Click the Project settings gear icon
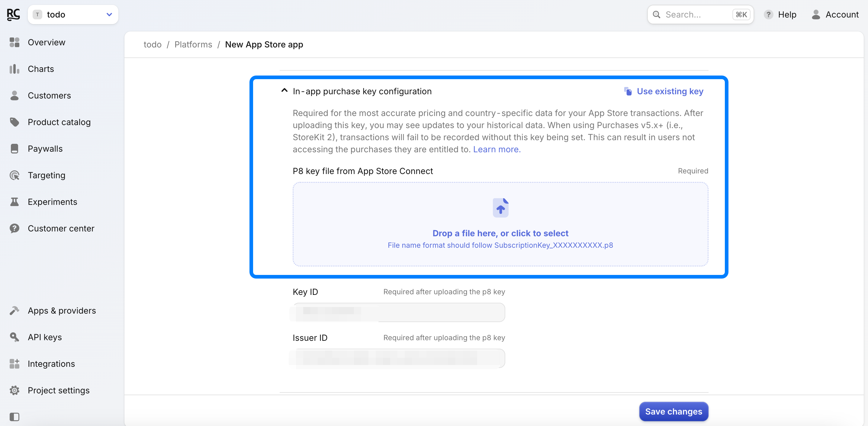The width and height of the screenshot is (868, 426). pyautogui.click(x=14, y=390)
